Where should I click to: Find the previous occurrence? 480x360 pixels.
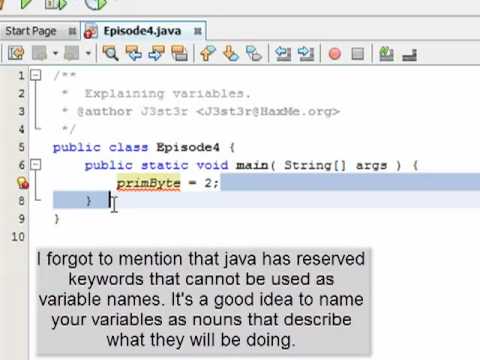point(134,53)
